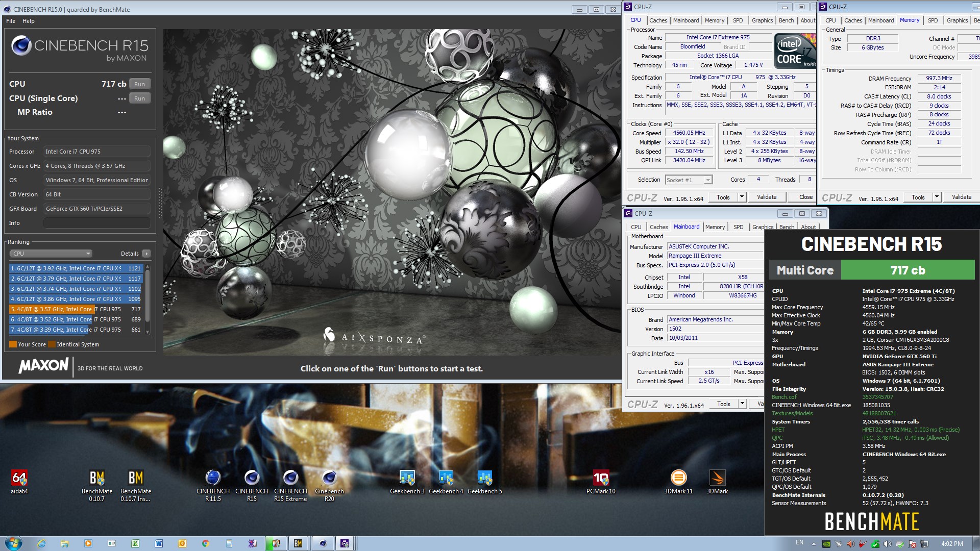
Task: Click the Info input field
Action: click(97, 223)
